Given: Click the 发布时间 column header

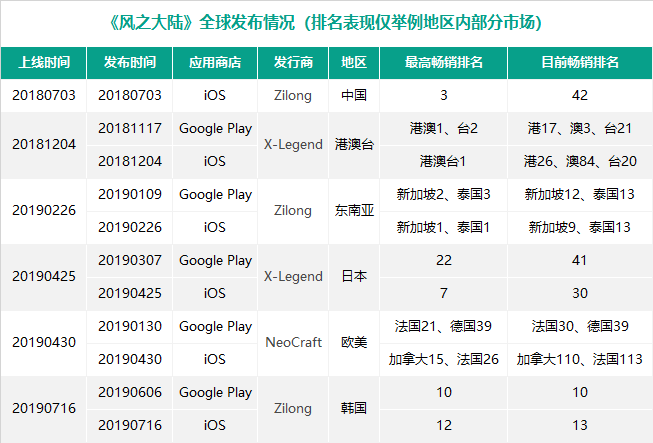Looking at the screenshot, I should pos(129,62).
